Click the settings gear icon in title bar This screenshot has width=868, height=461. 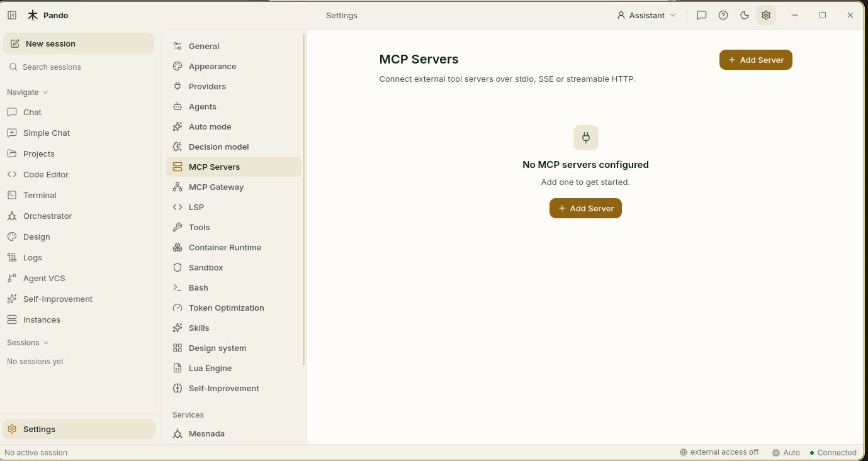766,15
